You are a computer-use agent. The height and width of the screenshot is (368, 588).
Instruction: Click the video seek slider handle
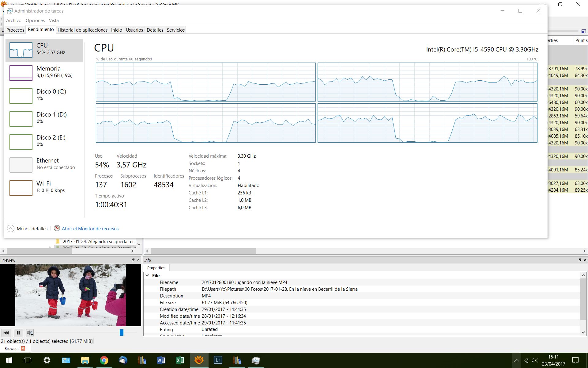[122, 332]
